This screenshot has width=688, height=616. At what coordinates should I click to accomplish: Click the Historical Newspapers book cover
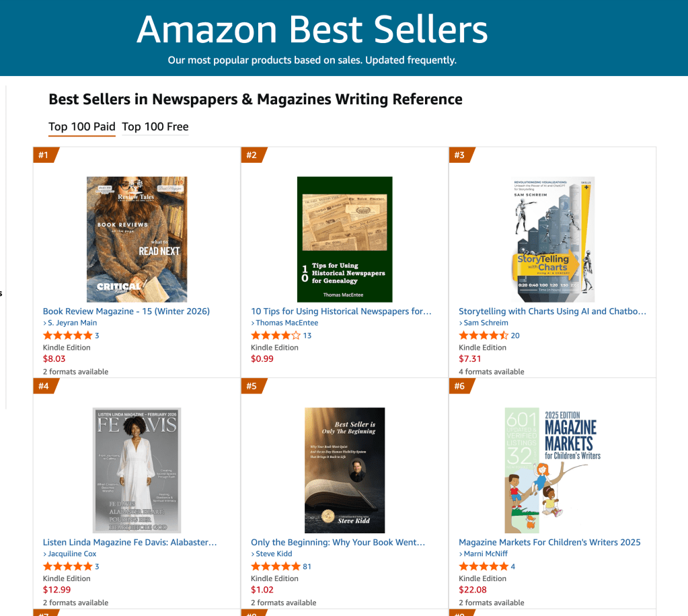tap(344, 239)
